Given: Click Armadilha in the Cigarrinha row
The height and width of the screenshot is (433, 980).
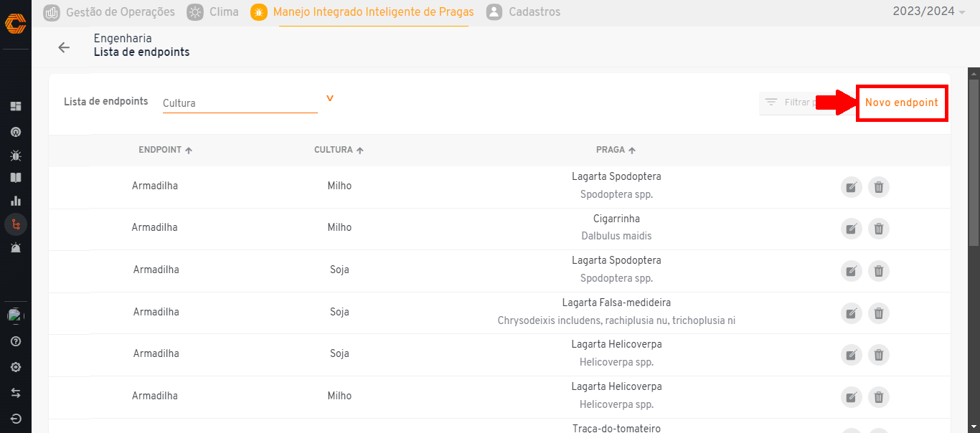Looking at the screenshot, I should tap(155, 228).
